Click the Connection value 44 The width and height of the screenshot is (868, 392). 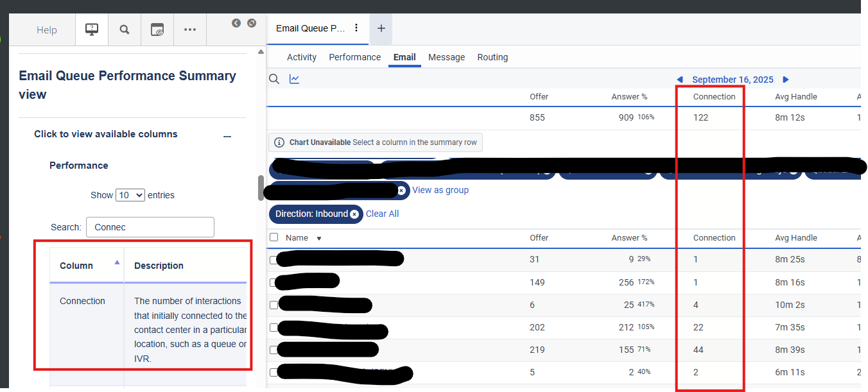(699, 350)
